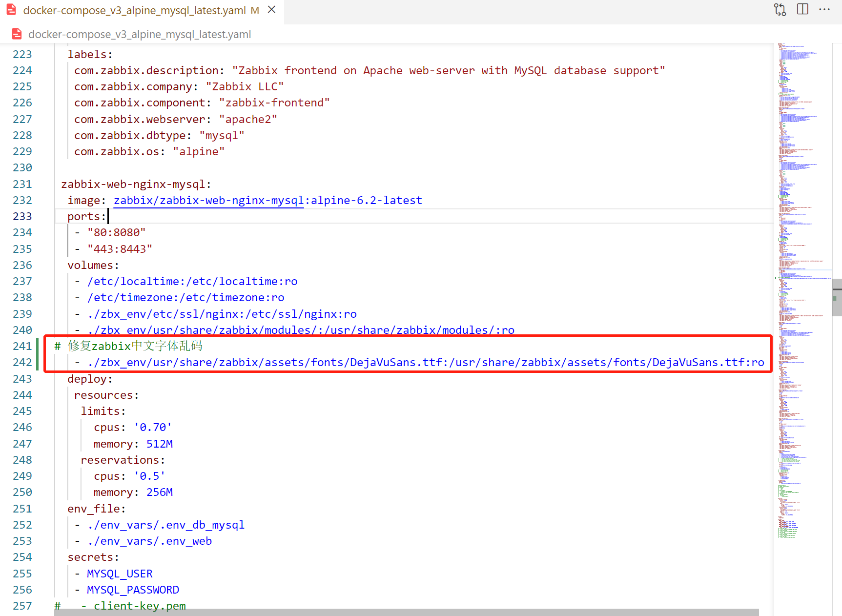The image size is (842, 616).
Task: Click ./env_vars/.env_db_mysql entry
Action: click(166, 525)
